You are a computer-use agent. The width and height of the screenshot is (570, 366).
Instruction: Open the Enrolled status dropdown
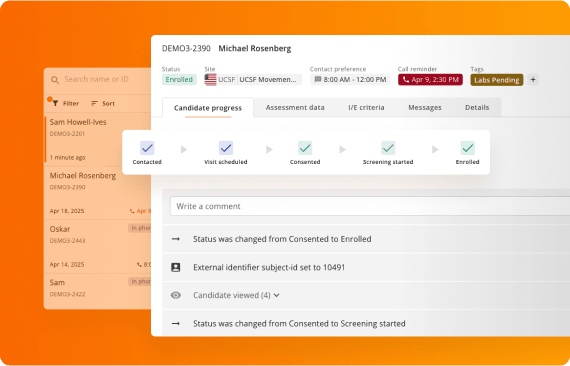[x=179, y=80]
